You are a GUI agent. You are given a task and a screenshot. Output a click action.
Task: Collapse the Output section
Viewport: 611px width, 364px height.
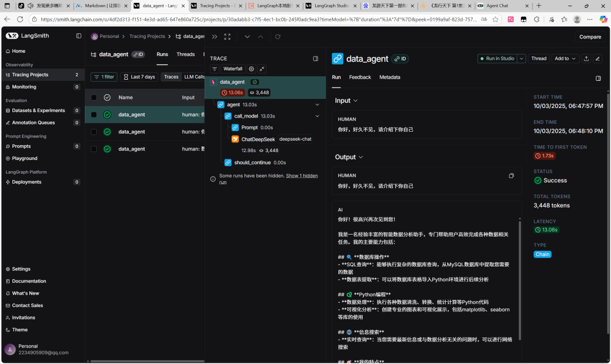348,157
